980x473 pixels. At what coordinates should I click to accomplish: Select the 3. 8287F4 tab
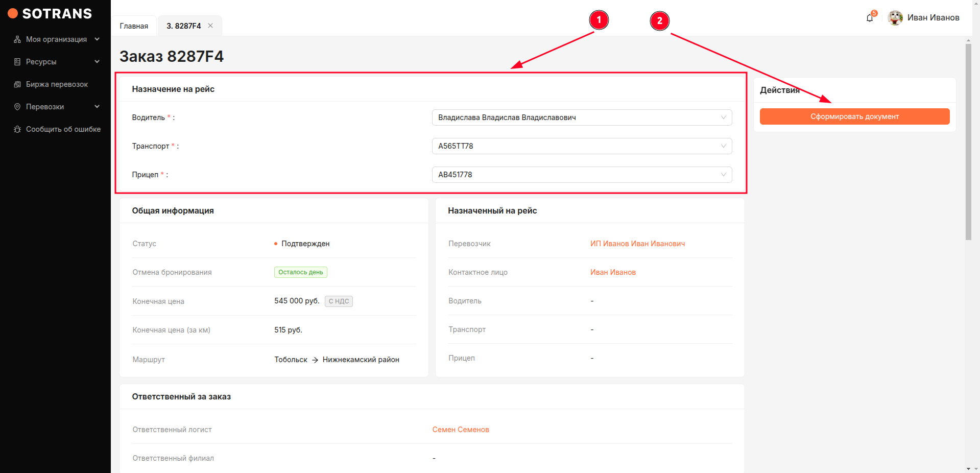tap(183, 26)
